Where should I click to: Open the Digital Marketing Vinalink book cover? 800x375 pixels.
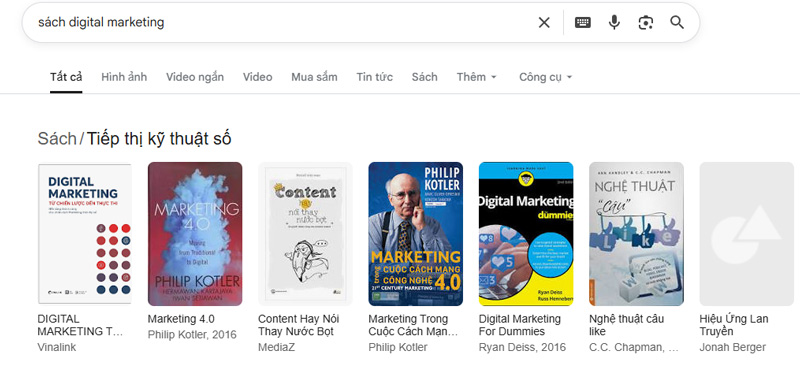84,234
